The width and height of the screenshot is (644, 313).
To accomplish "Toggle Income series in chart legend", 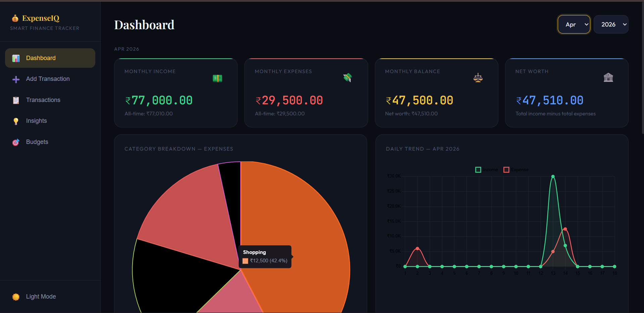I will [x=487, y=170].
